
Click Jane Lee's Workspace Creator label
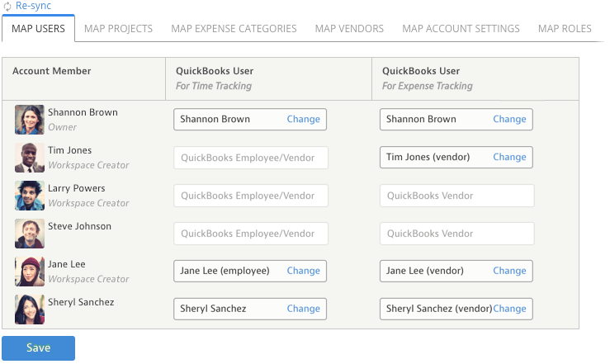point(88,279)
